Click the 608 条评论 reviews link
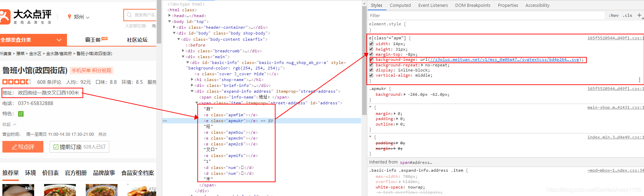This screenshot has width=644, height=196. click(49, 82)
